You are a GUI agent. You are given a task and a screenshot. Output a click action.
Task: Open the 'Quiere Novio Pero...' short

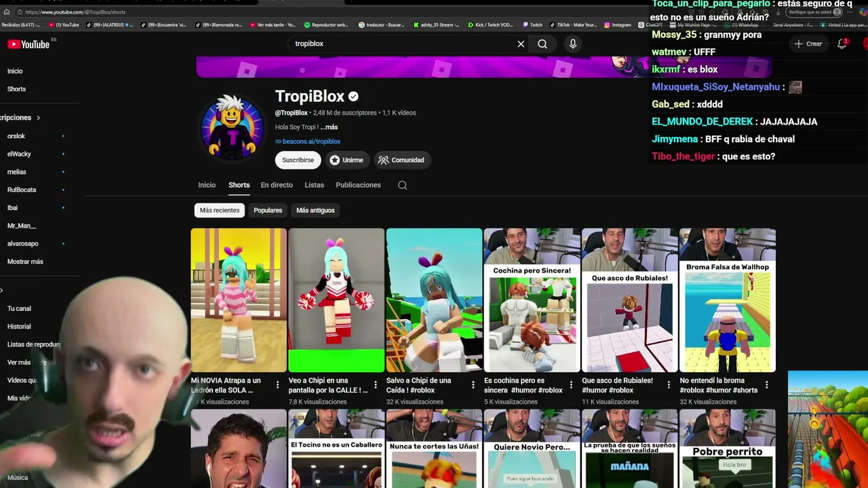tap(532, 449)
